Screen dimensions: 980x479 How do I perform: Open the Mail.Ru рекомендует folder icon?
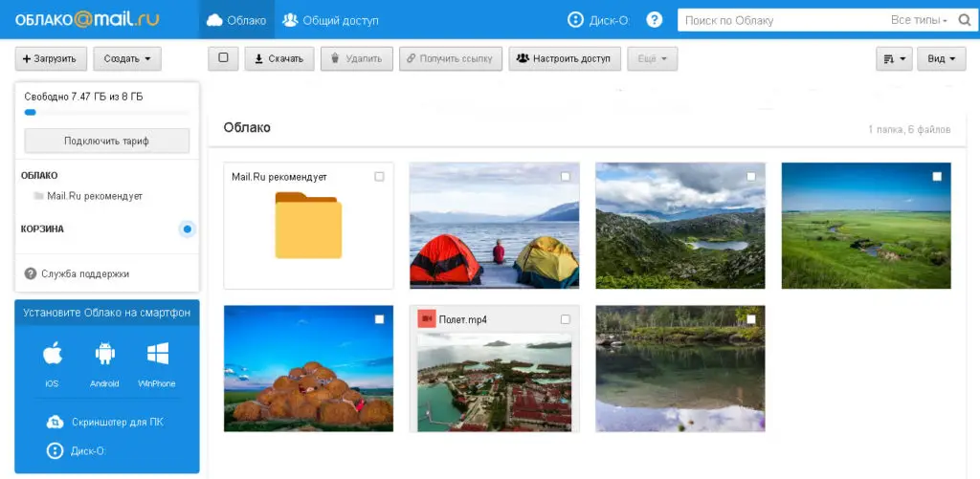pyautogui.click(x=307, y=226)
